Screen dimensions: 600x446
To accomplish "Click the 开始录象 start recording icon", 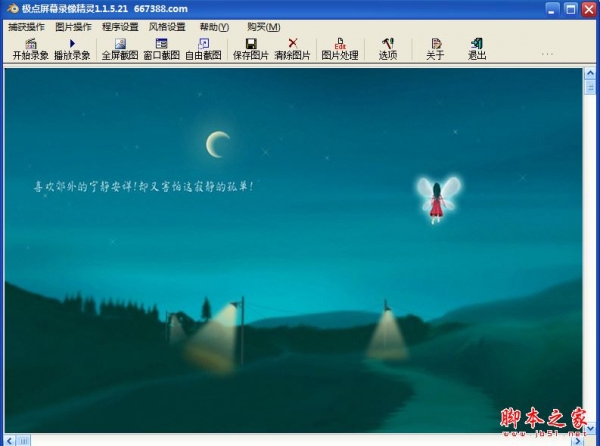I will [30, 49].
